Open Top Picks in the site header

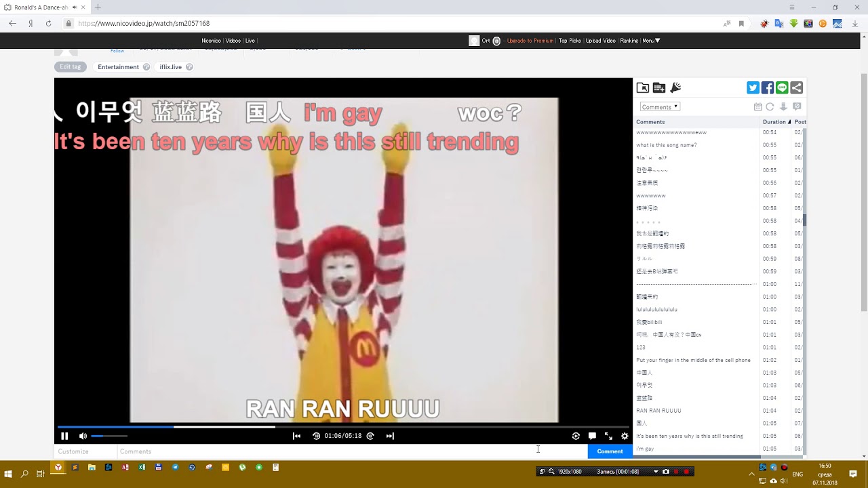coord(570,41)
